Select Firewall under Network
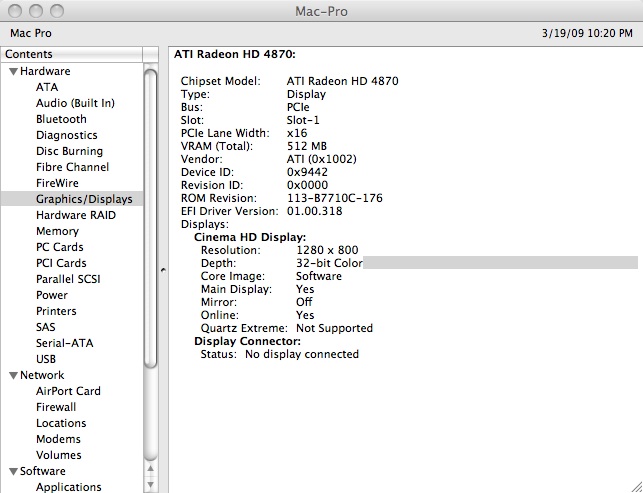The image size is (643, 493). coord(56,407)
